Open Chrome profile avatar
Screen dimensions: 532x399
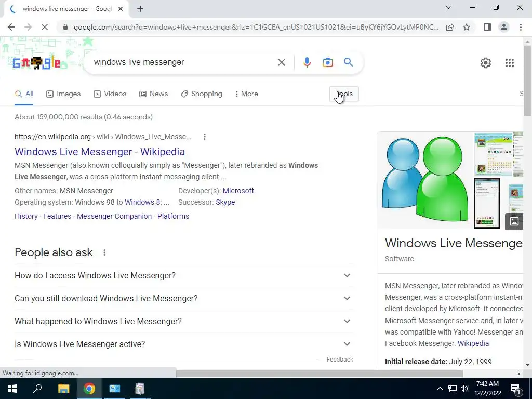pyautogui.click(x=504, y=27)
